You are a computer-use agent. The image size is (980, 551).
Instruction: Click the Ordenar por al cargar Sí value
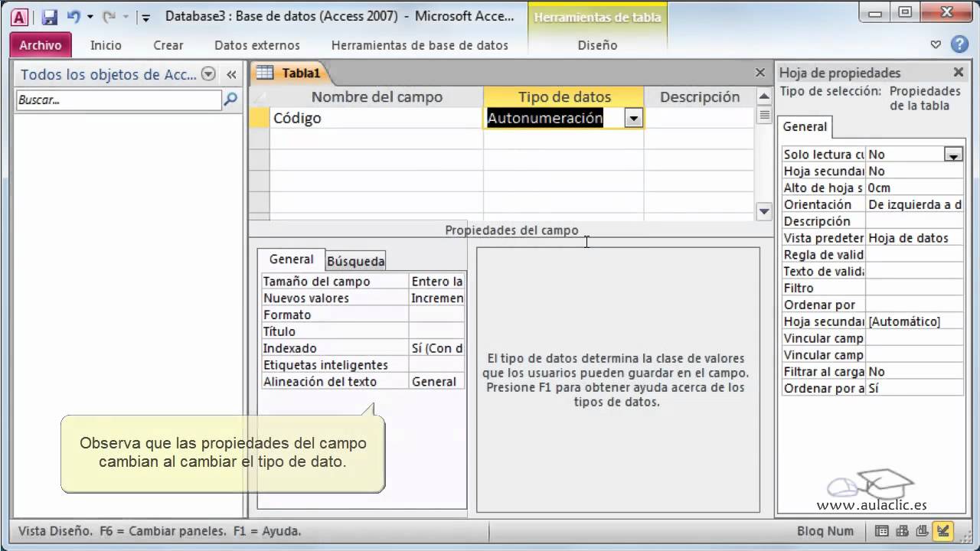(x=914, y=389)
